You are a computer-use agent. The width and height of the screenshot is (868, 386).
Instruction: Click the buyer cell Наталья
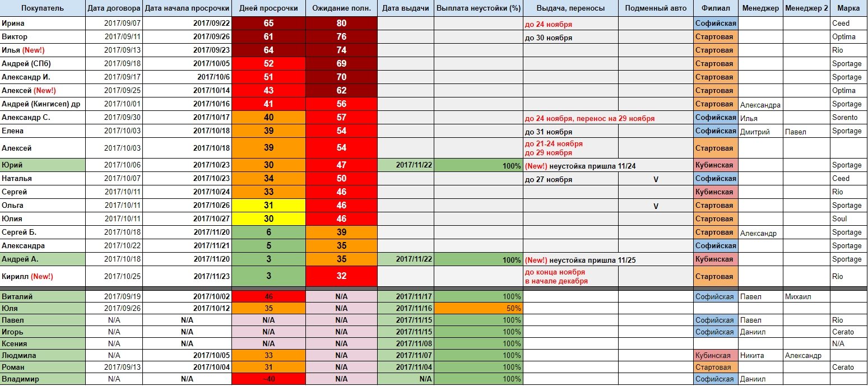tap(43, 179)
